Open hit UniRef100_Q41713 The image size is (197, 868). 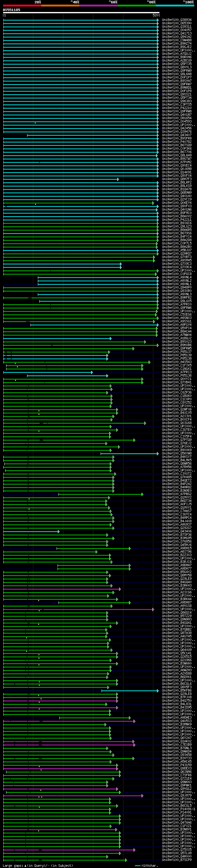pos(176,33)
